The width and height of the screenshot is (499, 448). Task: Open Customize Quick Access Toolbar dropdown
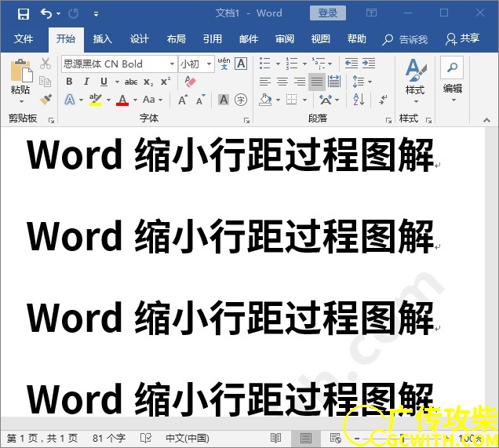[x=96, y=14]
